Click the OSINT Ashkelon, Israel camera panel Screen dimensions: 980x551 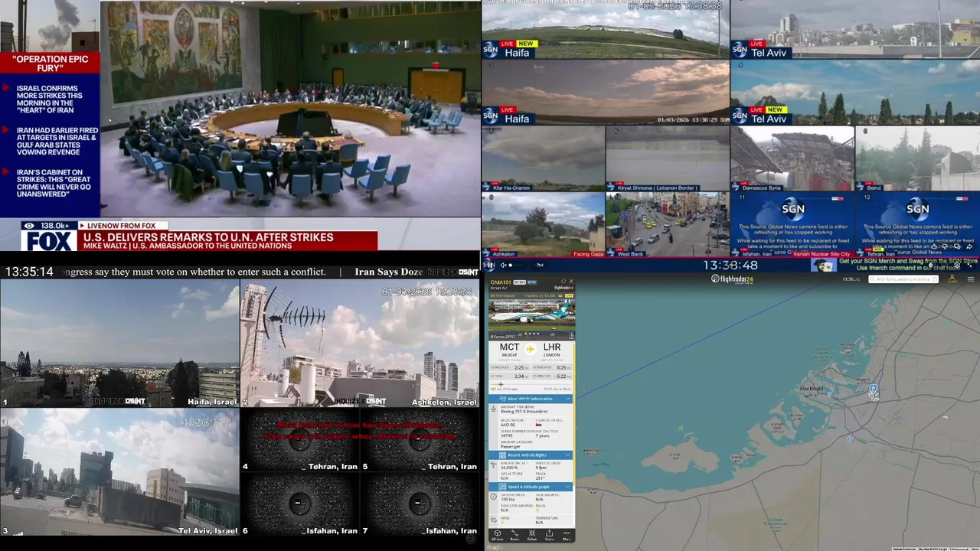pyautogui.click(x=360, y=343)
